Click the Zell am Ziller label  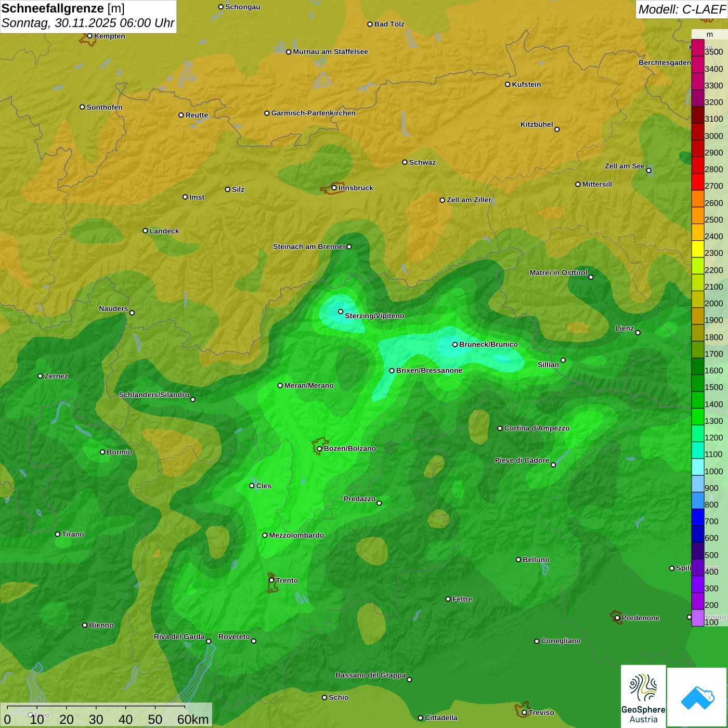click(x=469, y=200)
